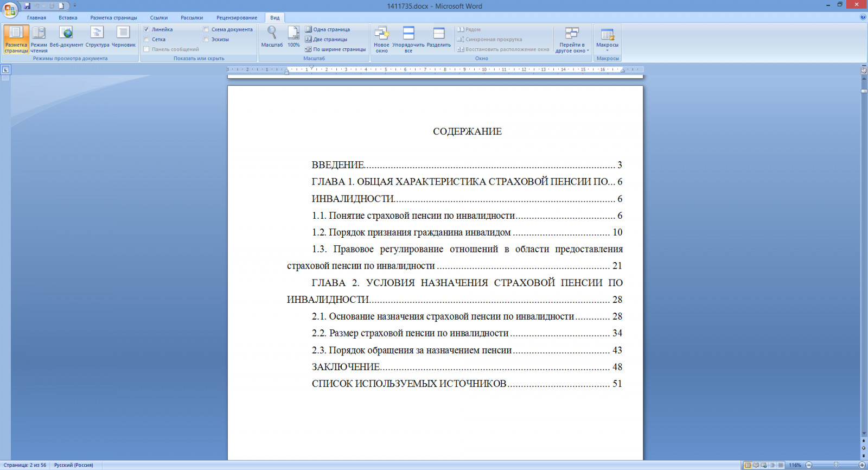Click the ЗАКЛЮЧЕНИЕ contents entry
The image size is (868, 470).
click(467, 367)
